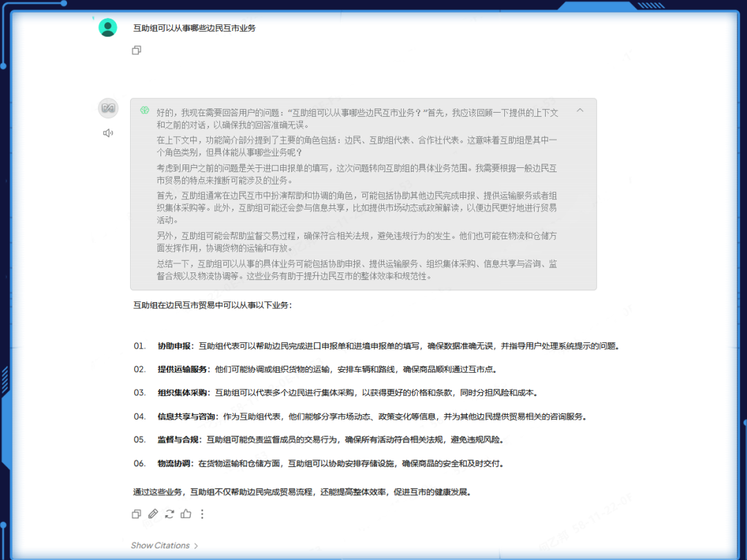Click the Show Citations arrow chevron

point(194,545)
